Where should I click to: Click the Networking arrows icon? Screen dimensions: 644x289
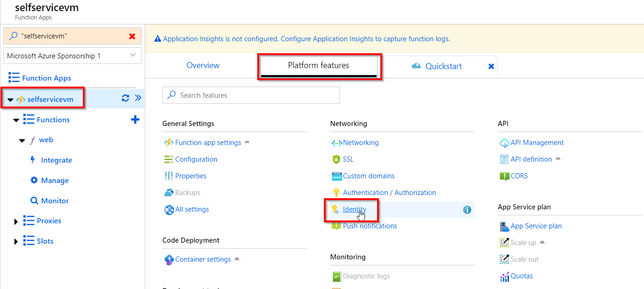coord(337,143)
